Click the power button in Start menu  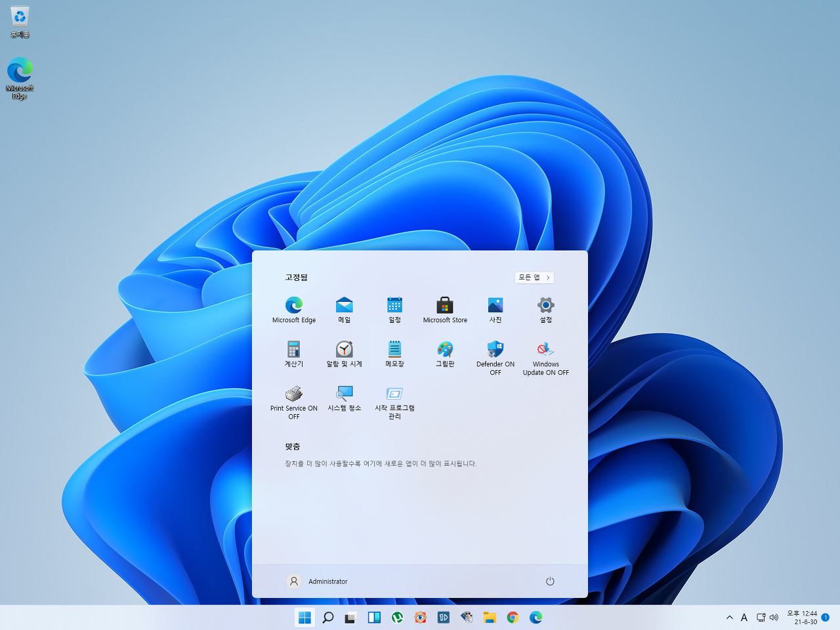click(550, 581)
